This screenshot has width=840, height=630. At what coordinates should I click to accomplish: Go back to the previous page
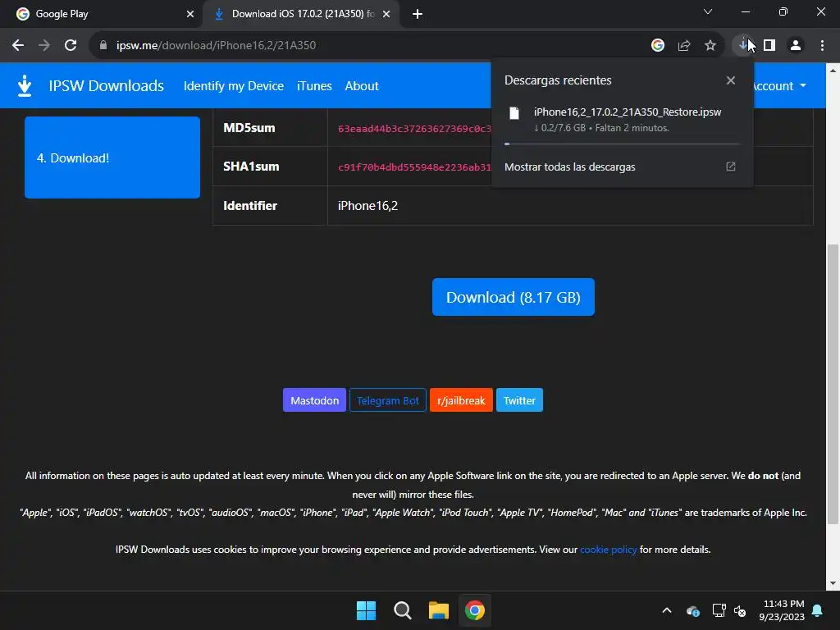click(18, 46)
